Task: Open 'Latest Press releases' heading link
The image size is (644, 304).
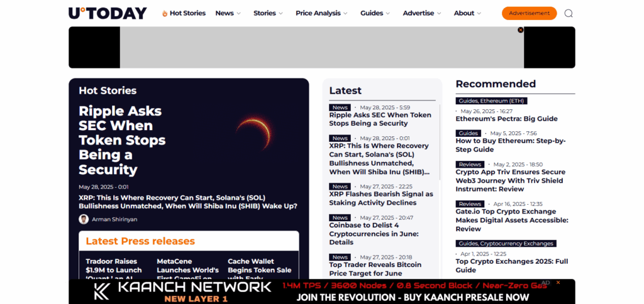Action: pos(140,241)
